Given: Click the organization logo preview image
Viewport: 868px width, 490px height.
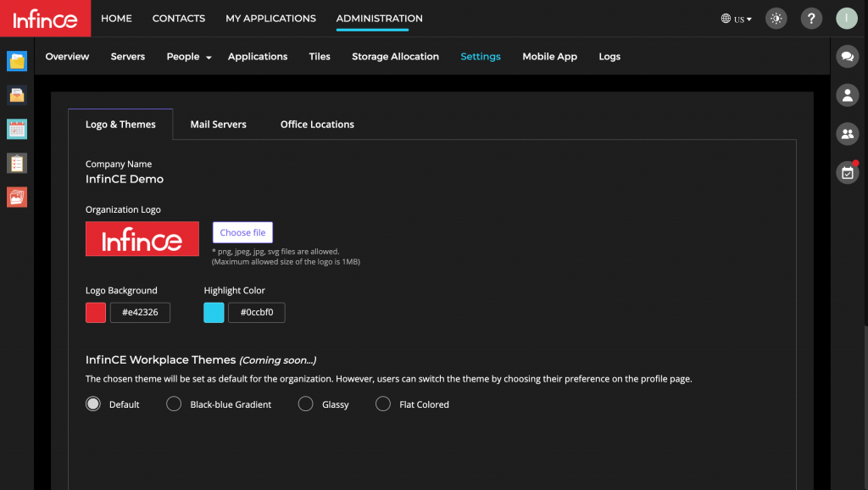Looking at the screenshot, I should [x=142, y=238].
